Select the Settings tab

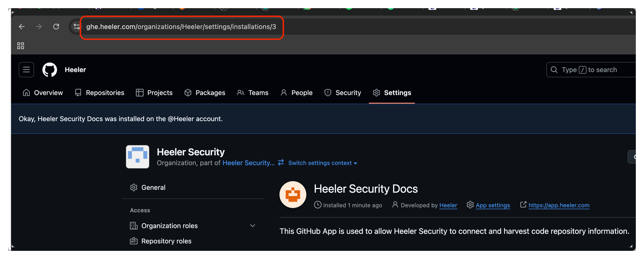point(392,93)
